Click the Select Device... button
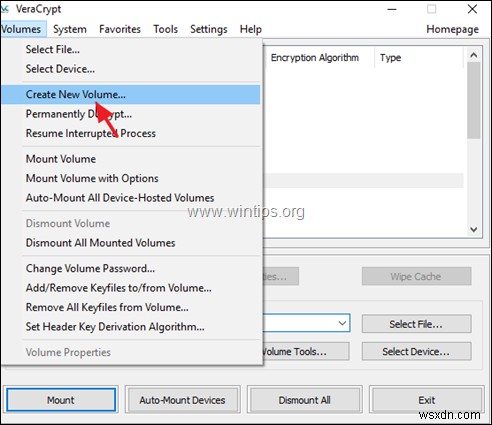Screen dimensions: 492x425 point(416,351)
